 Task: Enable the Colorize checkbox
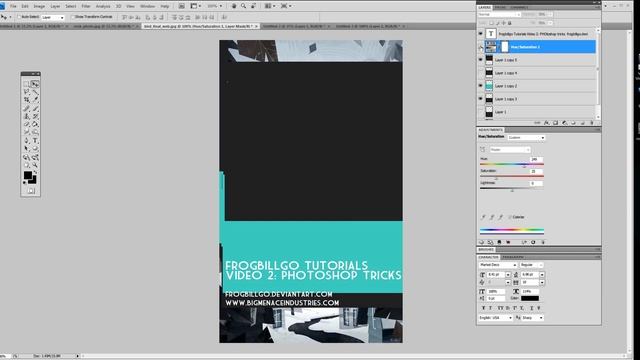click(510, 217)
